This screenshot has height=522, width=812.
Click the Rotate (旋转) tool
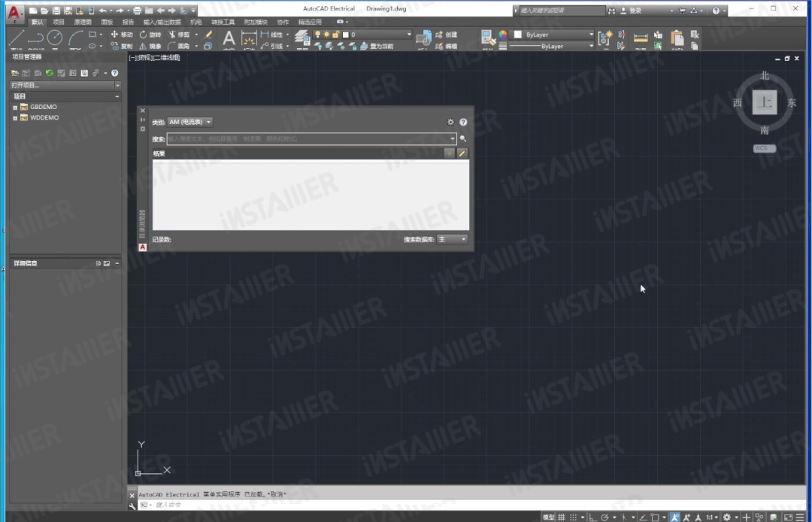(150, 34)
